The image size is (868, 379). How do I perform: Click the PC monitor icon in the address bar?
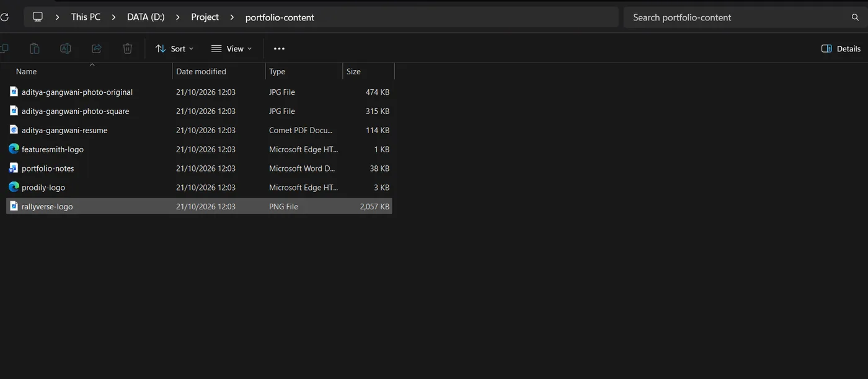click(x=38, y=17)
